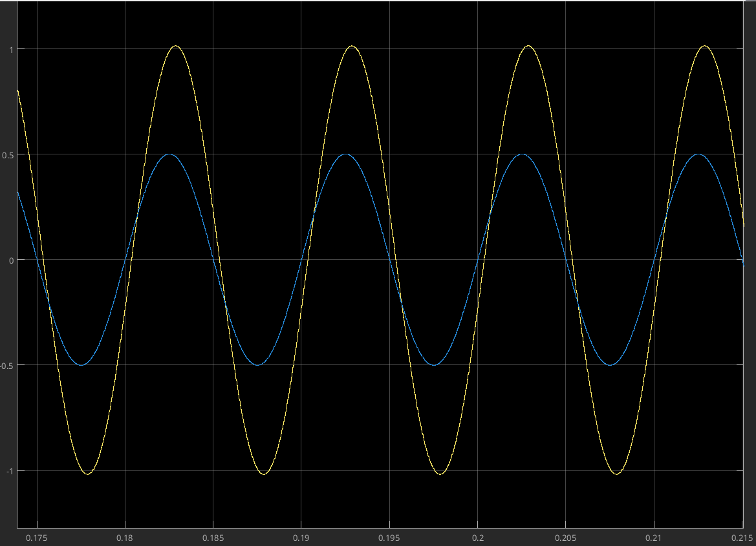This screenshot has width=756, height=546.
Task: Select blue waveform trough near 0.2075
Action: [x=609, y=365]
